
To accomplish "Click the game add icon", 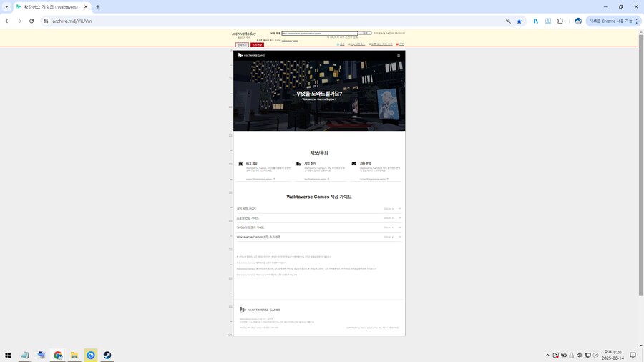I will tap(298, 164).
